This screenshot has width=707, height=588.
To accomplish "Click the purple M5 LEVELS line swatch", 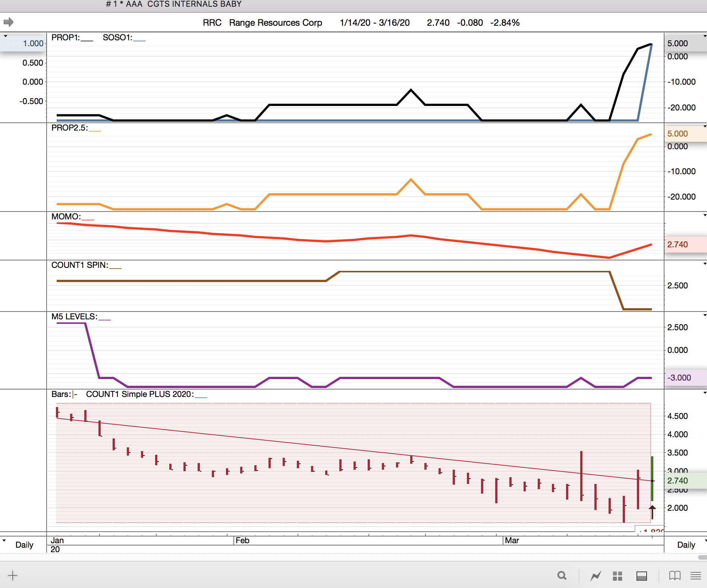I will coord(105,319).
